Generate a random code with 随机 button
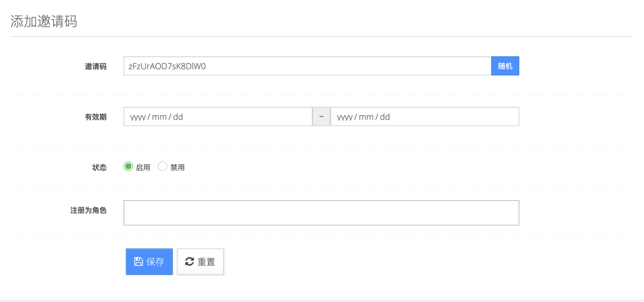Viewport: 644px width, 302px height. coord(505,66)
